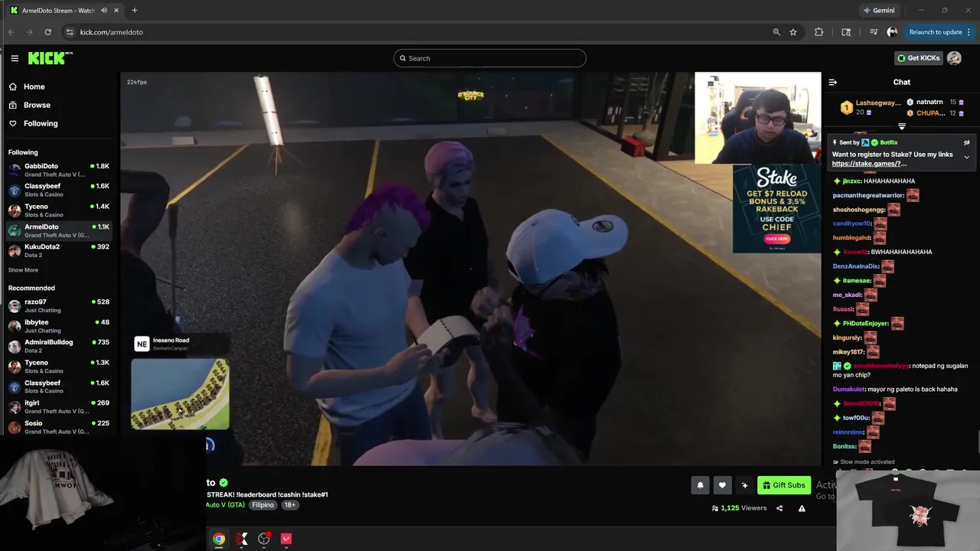Screen dimensions: 980x551
Task: View site information icon in address bar
Action: click(70, 32)
